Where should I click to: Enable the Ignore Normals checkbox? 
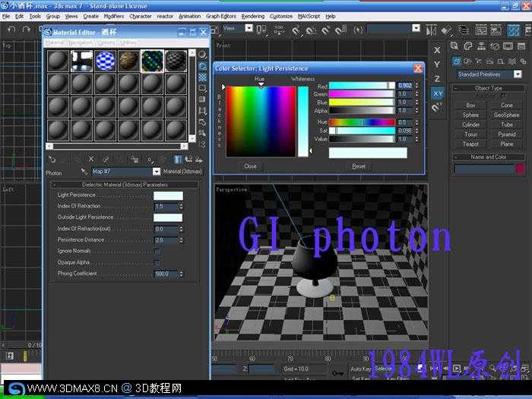157,252
